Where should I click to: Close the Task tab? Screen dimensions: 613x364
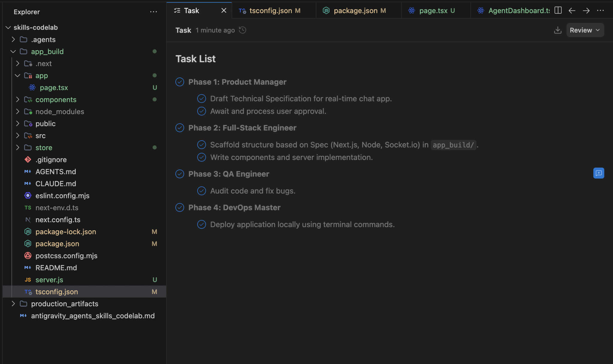tap(224, 11)
